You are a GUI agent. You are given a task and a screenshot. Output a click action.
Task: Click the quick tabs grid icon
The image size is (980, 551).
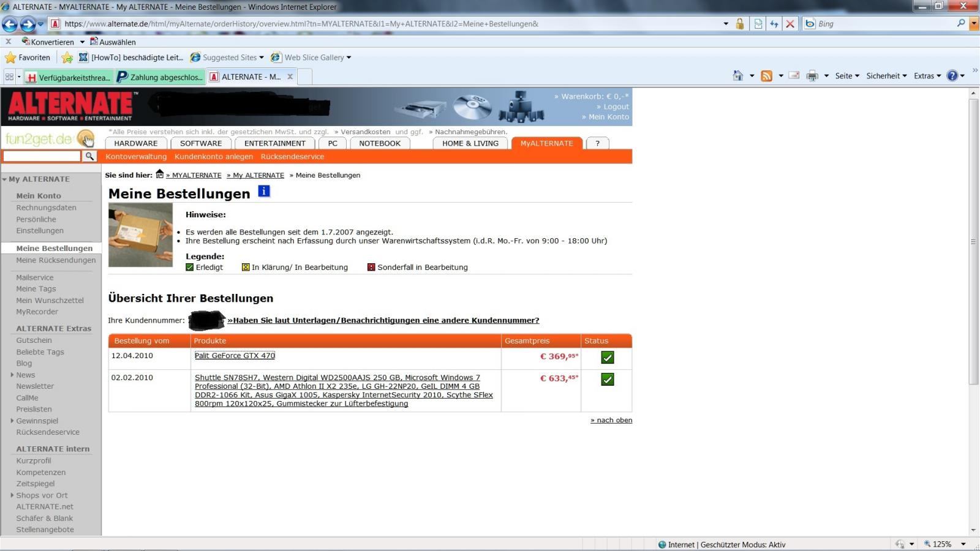point(9,77)
